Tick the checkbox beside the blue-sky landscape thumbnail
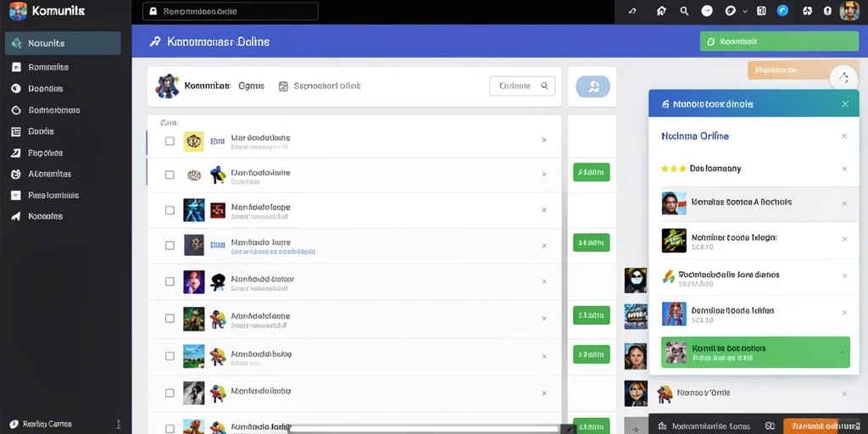Image resolution: width=868 pixels, height=434 pixels. (170, 356)
